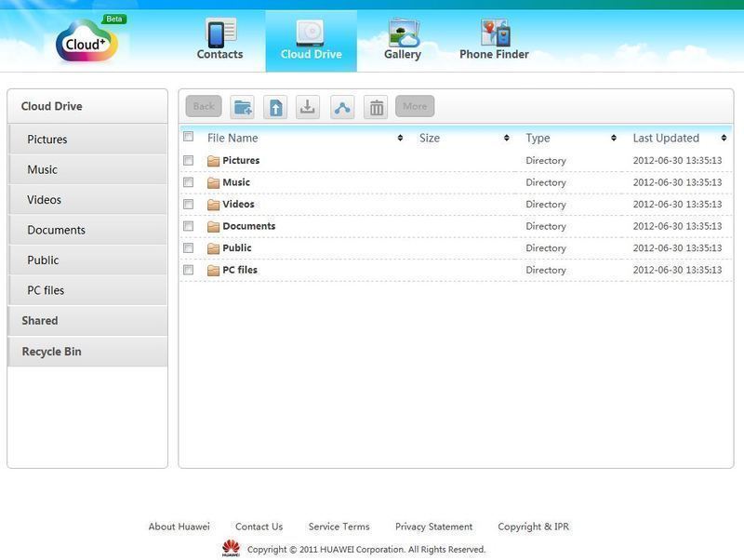Check the Videos row checkbox
The image size is (744, 560).
(189, 204)
